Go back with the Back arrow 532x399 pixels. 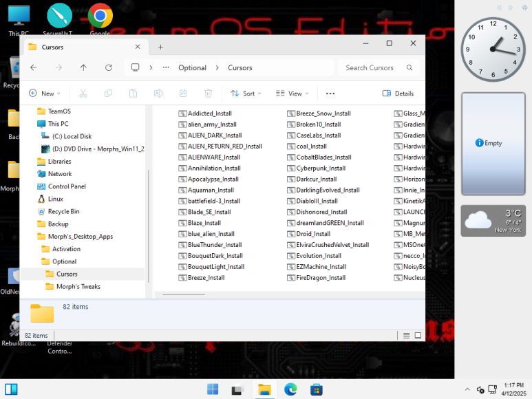point(34,67)
